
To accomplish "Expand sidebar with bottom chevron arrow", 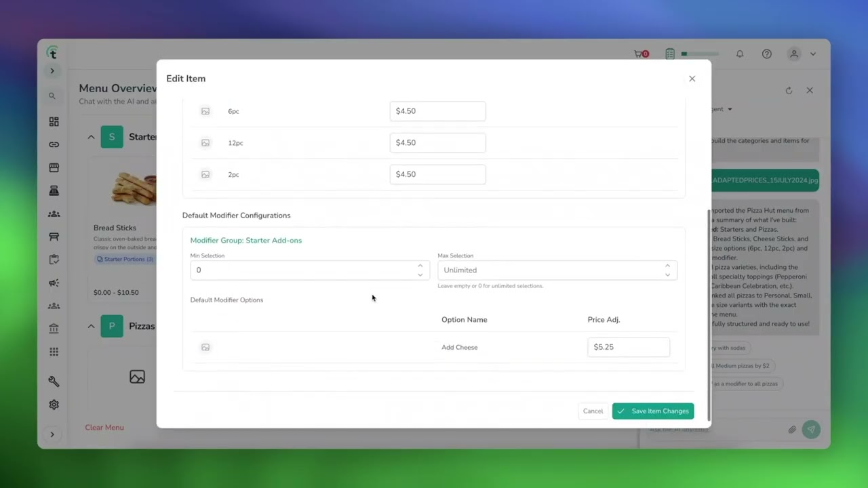I will tap(52, 434).
